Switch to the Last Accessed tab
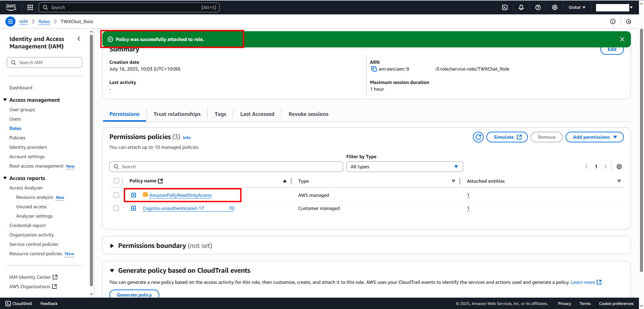 pos(257,114)
